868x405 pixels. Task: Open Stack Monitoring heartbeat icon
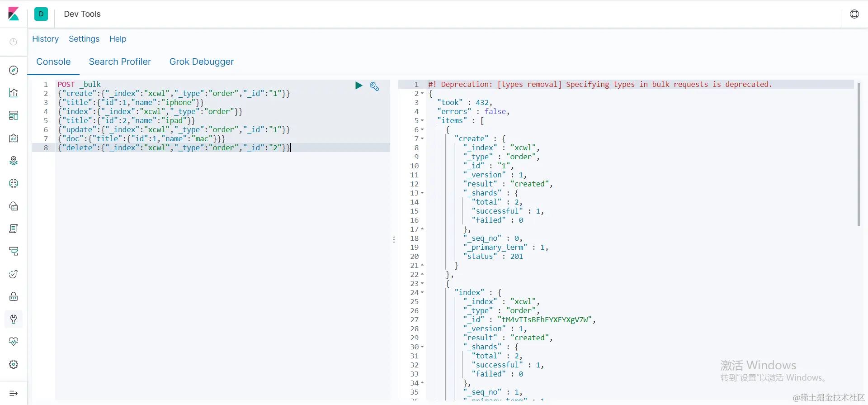14,342
